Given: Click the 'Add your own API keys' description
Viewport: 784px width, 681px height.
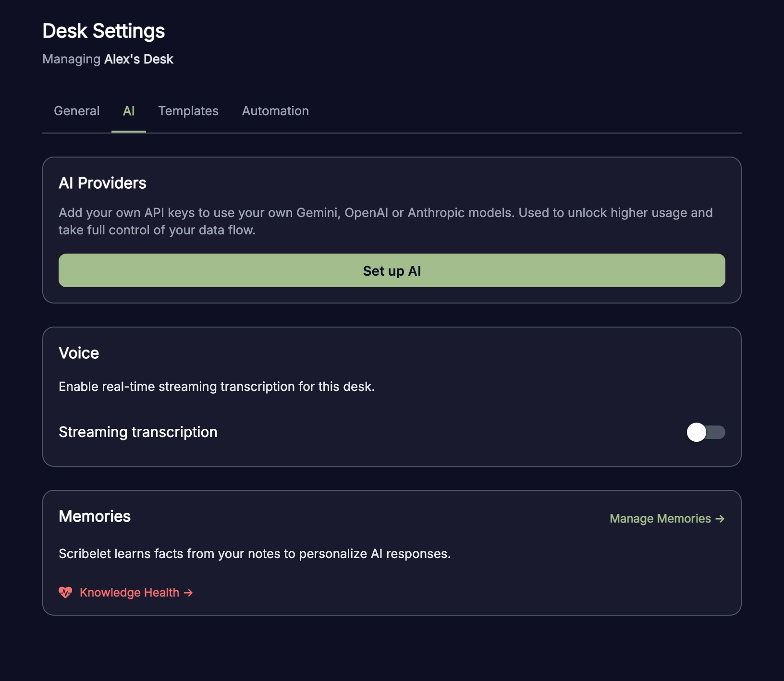Looking at the screenshot, I should (386, 221).
